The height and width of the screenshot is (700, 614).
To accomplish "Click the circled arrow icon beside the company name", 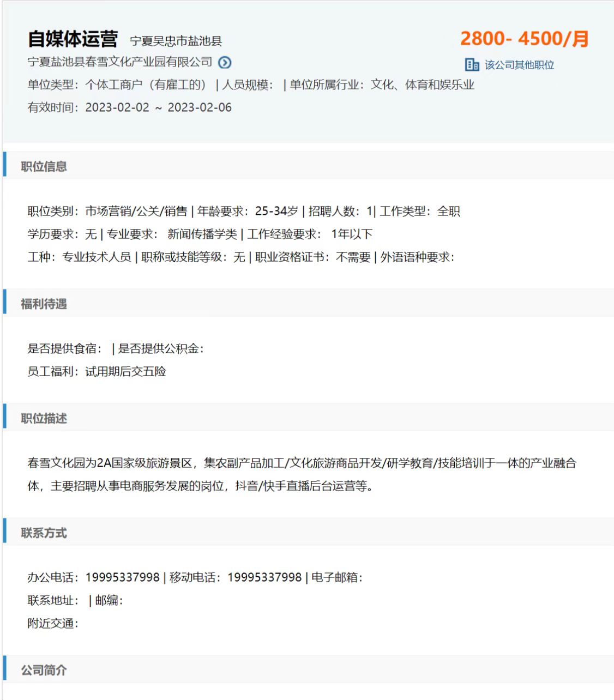I will point(225,63).
